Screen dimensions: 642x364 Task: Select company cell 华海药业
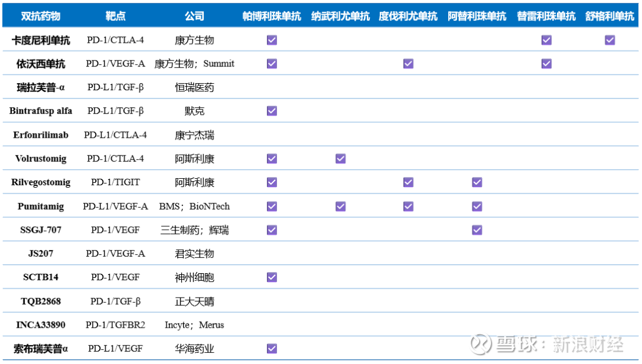click(x=194, y=349)
